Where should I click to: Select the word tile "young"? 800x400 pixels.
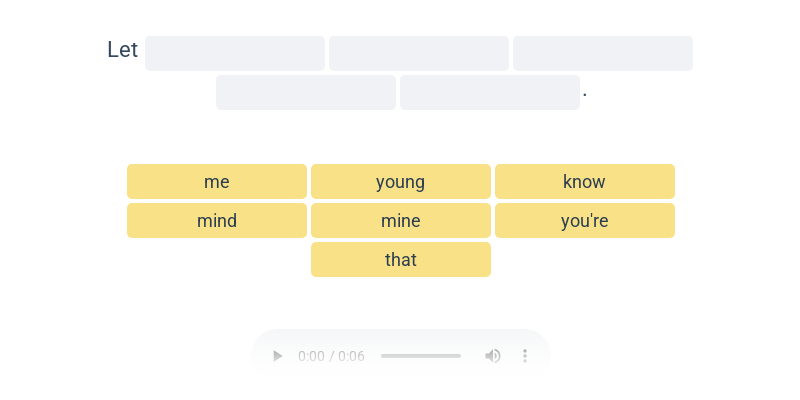(x=401, y=181)
